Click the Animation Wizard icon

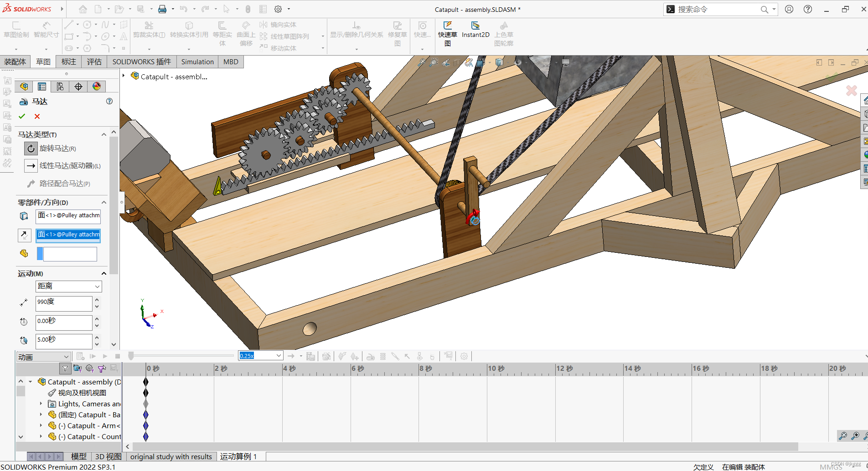pyautogui.click(x=326, y=356)
